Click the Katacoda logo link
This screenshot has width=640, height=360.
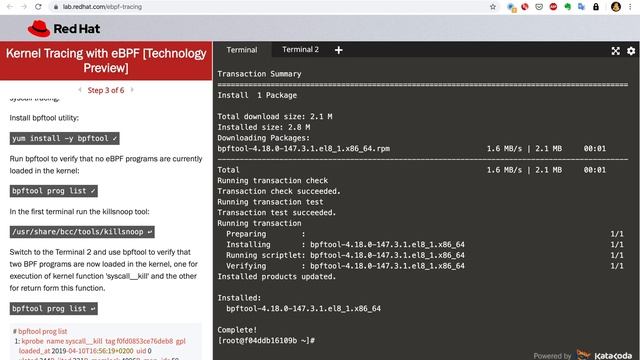[x=604, y=355]
